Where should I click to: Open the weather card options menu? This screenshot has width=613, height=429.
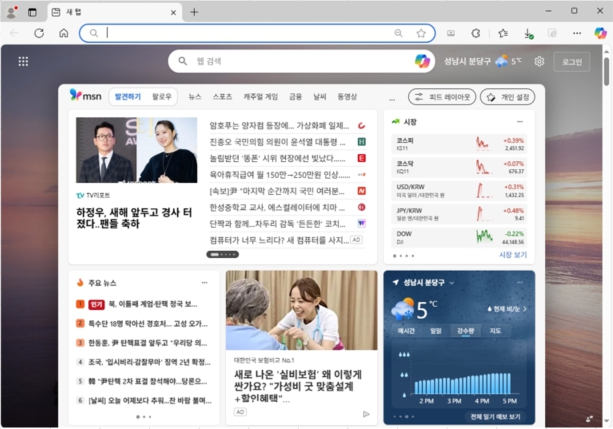point(520,282)
